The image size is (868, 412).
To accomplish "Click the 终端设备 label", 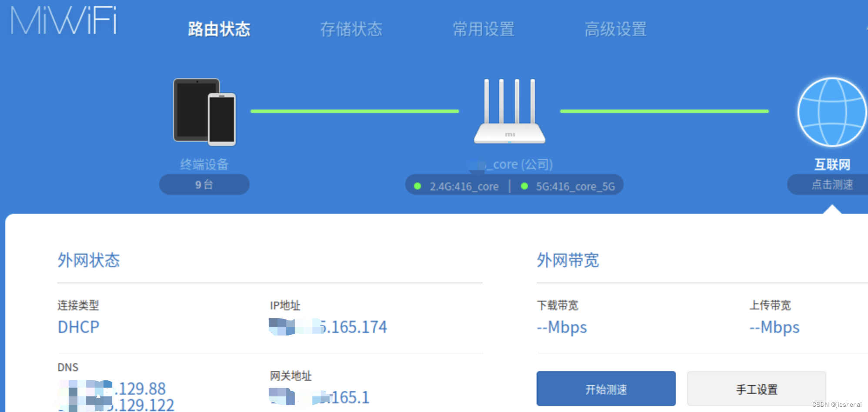I will (x=204, y=164).
